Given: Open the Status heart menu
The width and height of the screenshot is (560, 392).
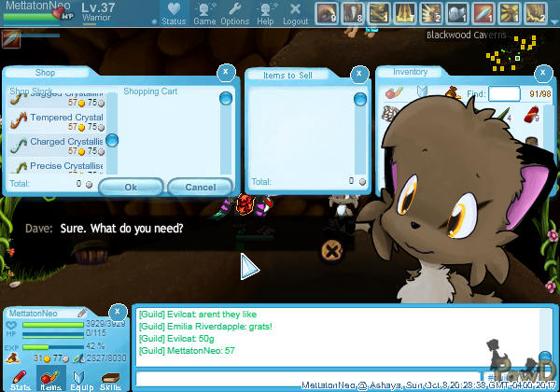Looking at the screenshot, I should [x=174, y=12].
